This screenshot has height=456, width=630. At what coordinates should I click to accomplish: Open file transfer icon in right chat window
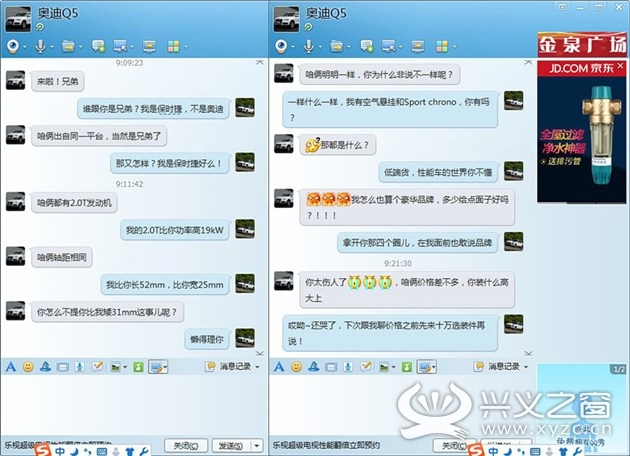[x=336, y=46]
